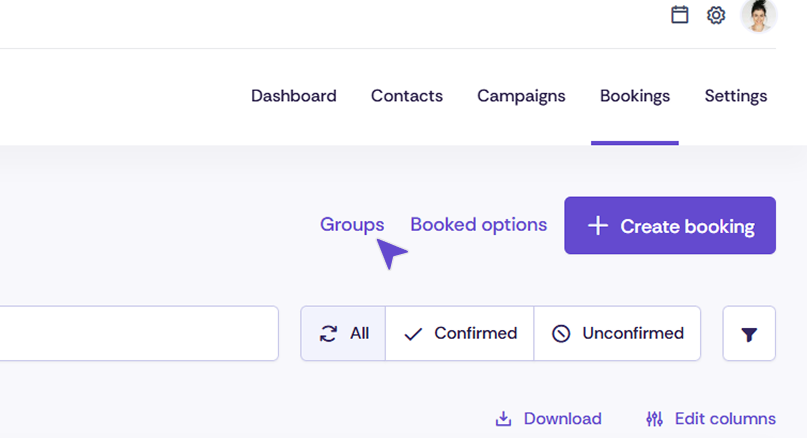Open the funnel filter button
807x438 pixels.
coord(749,334)
